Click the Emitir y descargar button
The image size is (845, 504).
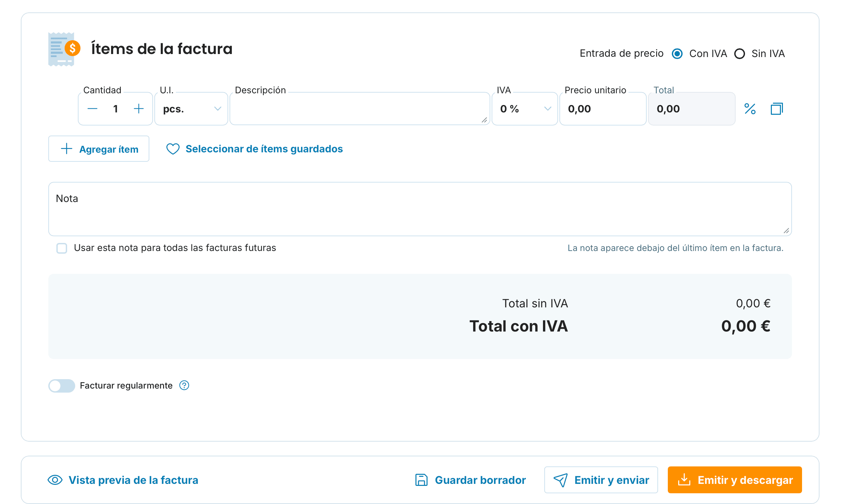(x=735, y=480)
